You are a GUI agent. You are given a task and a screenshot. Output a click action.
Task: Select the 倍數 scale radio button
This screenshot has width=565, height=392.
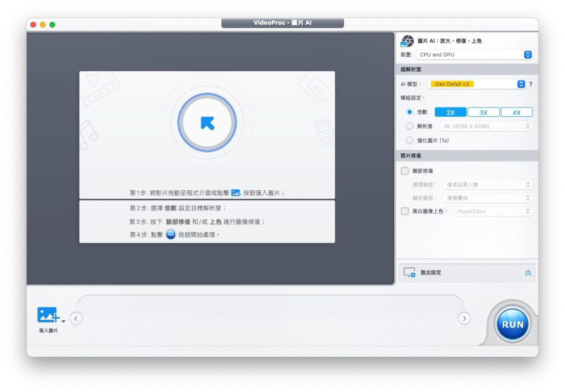(409, 112)
